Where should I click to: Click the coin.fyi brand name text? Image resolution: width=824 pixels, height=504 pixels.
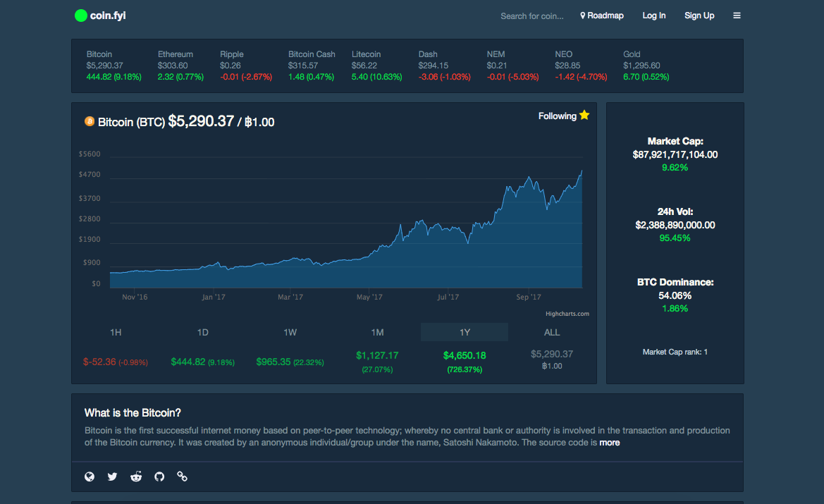tap(108, 16)
